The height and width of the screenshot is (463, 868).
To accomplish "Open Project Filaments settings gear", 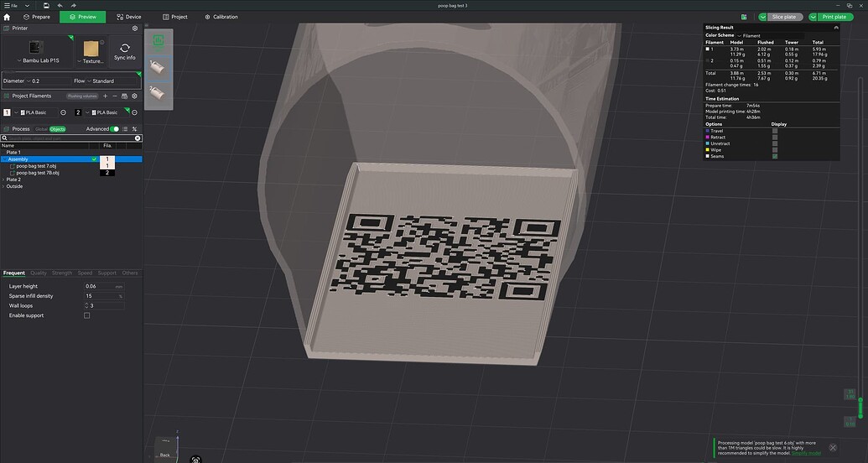I will point(134,96).
